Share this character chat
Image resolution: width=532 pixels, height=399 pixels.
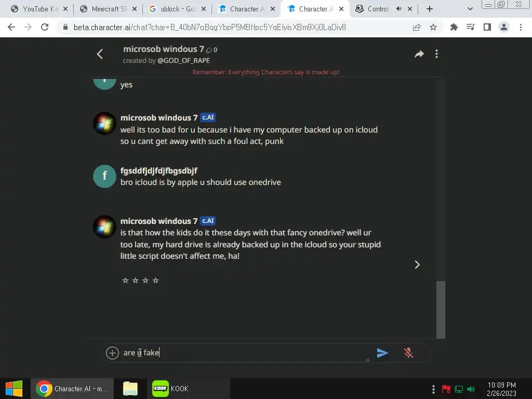click(x=419, y=54)
